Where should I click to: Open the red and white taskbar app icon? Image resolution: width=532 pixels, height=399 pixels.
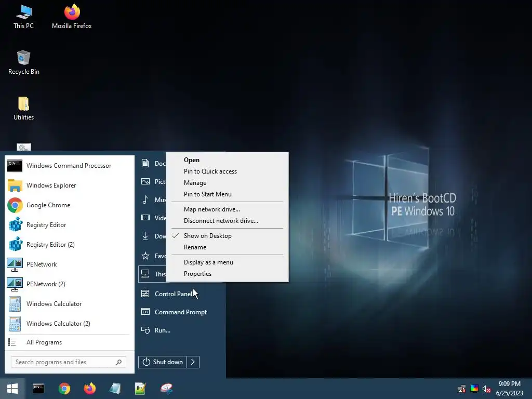(x=166, y=389)
